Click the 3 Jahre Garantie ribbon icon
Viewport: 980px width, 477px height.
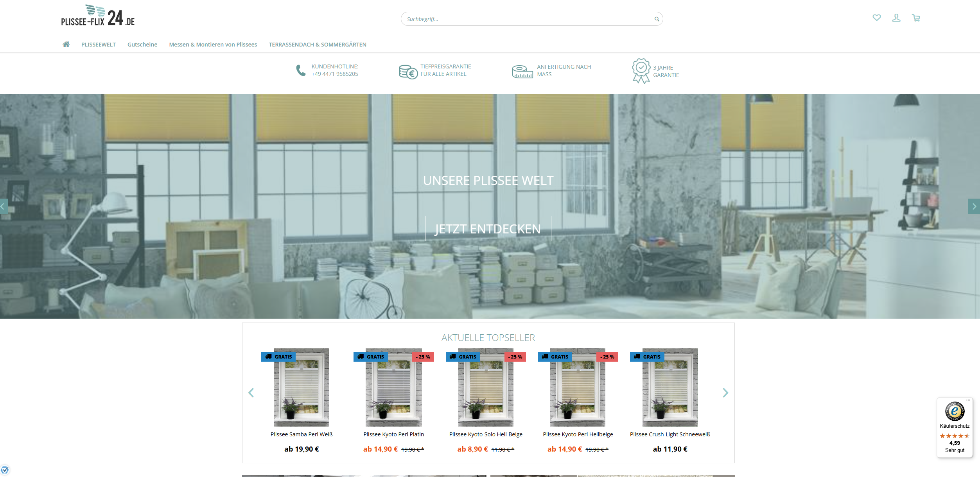pyautogui.click(x=641, y=70)
